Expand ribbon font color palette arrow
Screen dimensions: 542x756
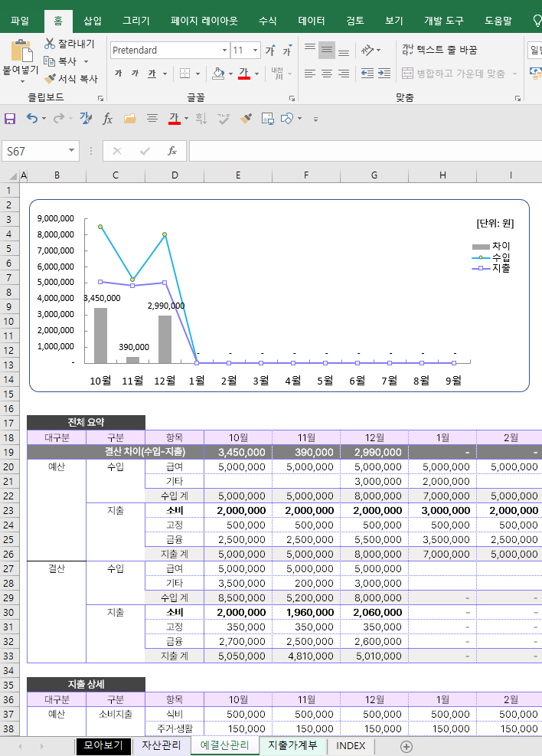[x=256, y=74]
